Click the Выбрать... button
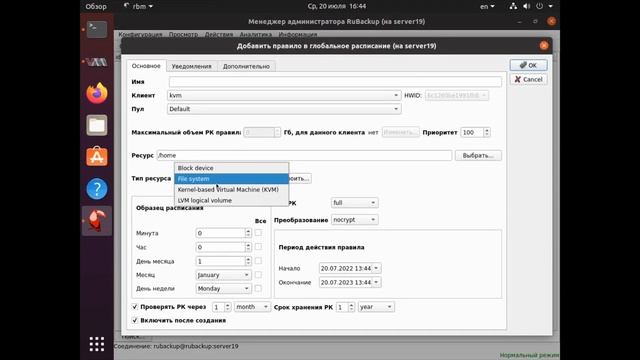Viewport: 640px width, 360px height. point(478,156)
